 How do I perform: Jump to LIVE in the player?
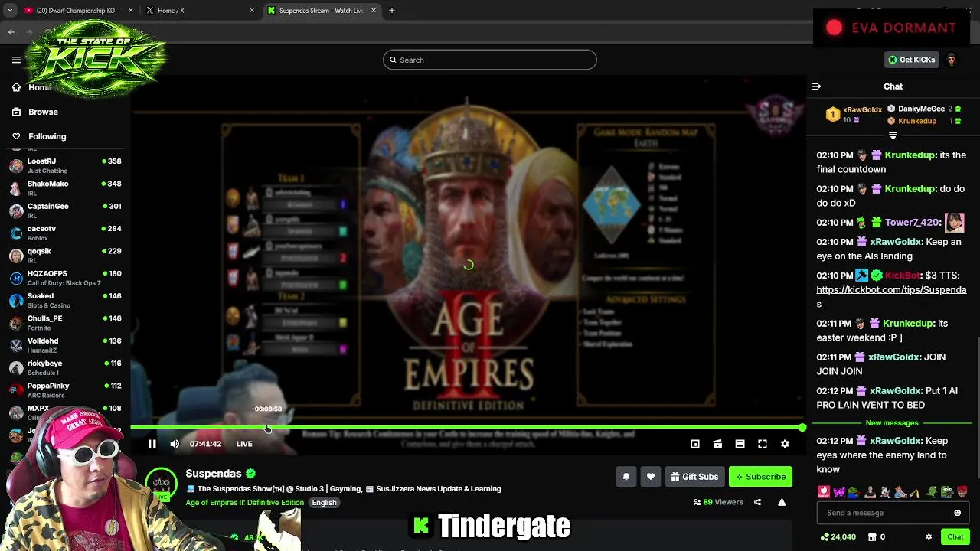pos(244,444)
